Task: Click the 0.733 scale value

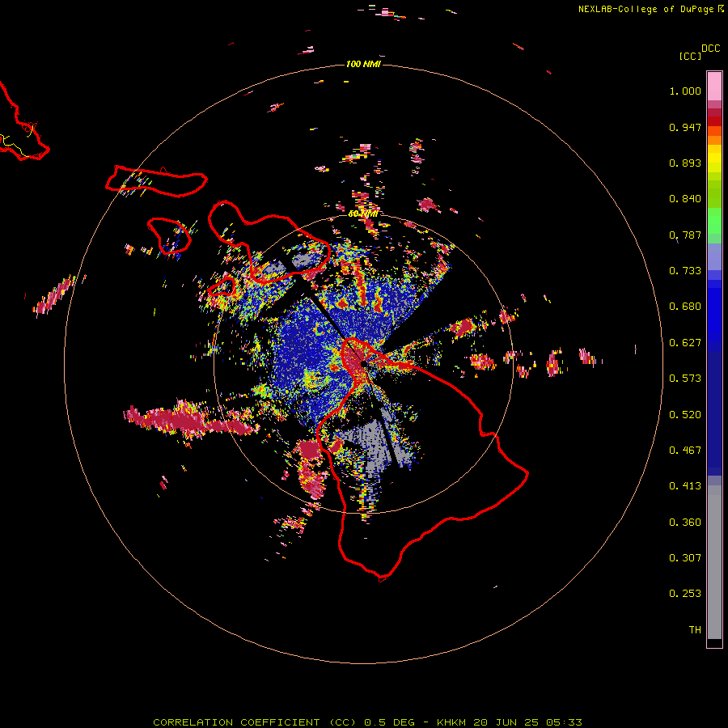Action: point(685,271)
